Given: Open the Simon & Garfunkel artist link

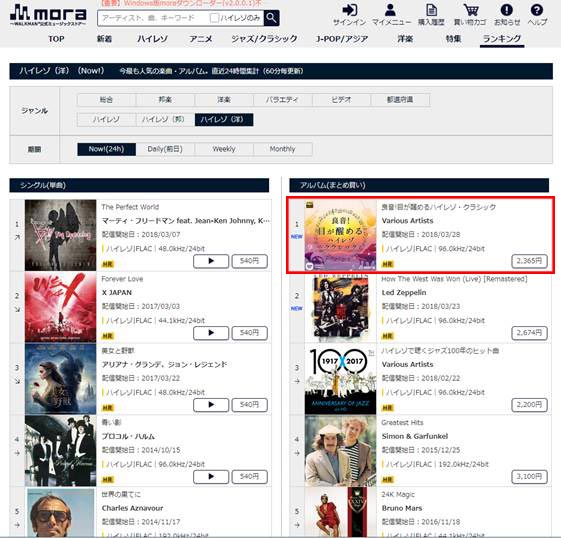Looking at the screenshot, I should tap(415, 436).
